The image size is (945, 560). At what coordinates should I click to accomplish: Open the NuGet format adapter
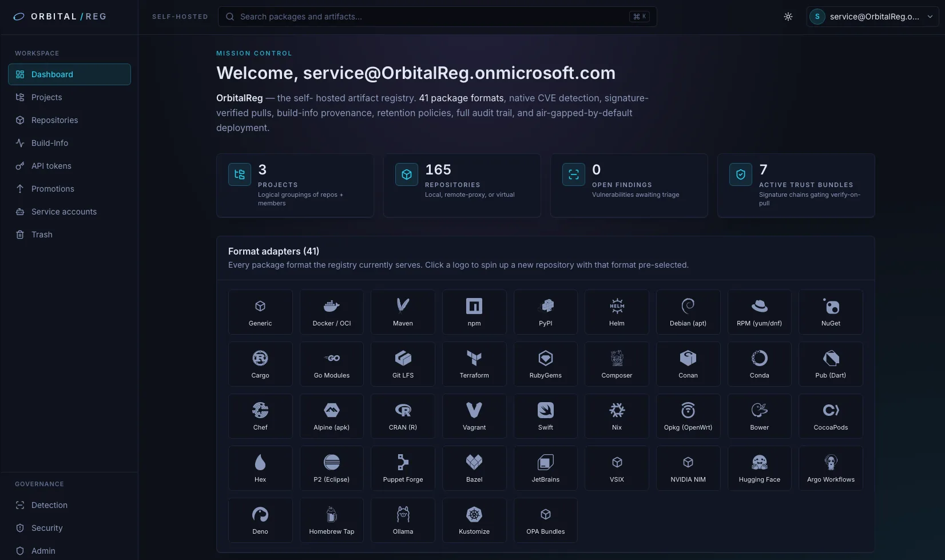point(831,312)
